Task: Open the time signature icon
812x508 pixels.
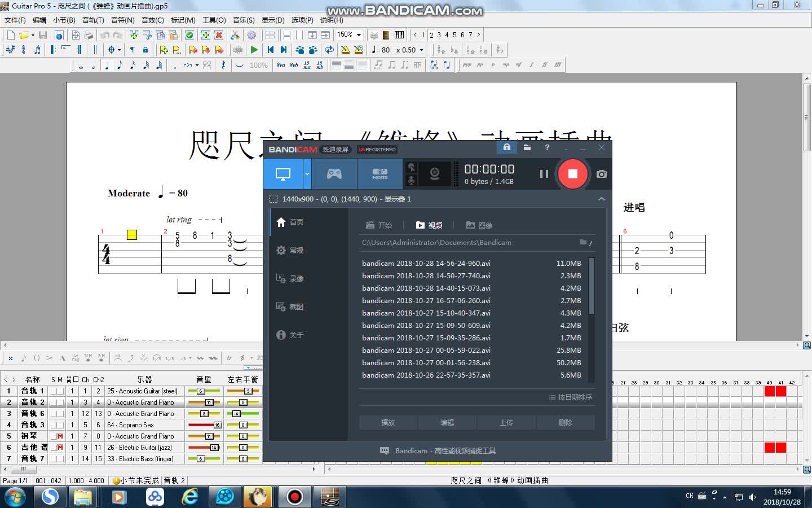Action: click(23, 50)
